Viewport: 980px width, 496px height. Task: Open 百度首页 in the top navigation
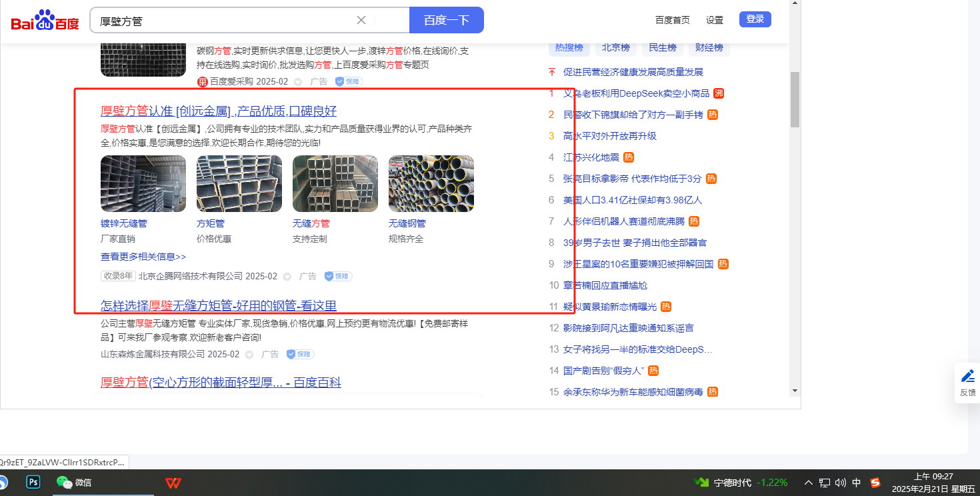pos(673,20)
